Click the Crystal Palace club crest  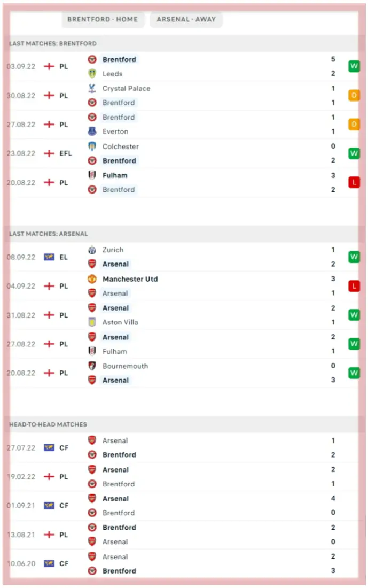point(92,88)
